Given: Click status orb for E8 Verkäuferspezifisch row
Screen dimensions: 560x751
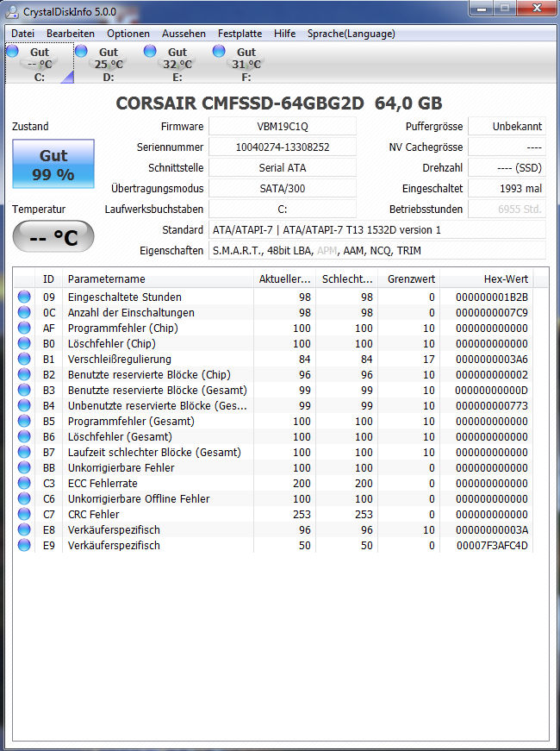Looking at the screenshot, I should click(24, 529).
